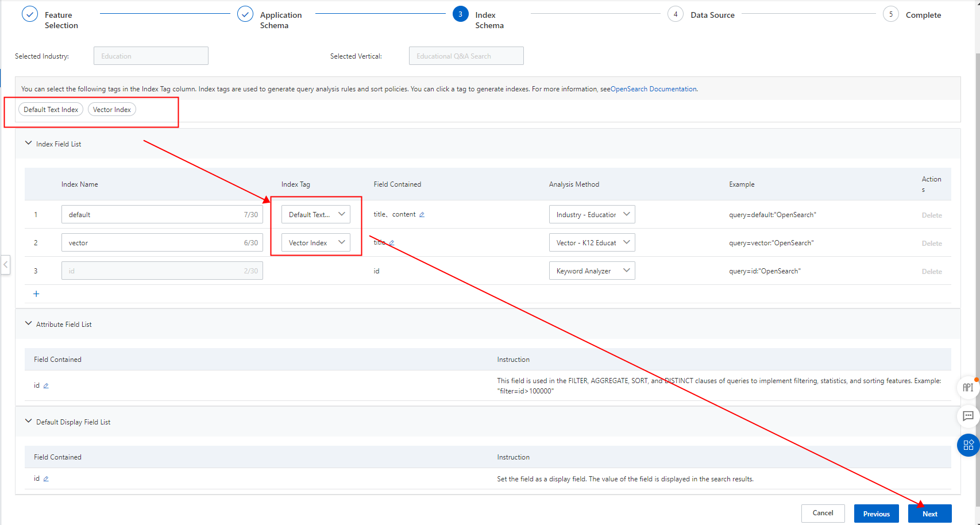
Task: Add a new index with the plus icon
Action: click(36, 294)
